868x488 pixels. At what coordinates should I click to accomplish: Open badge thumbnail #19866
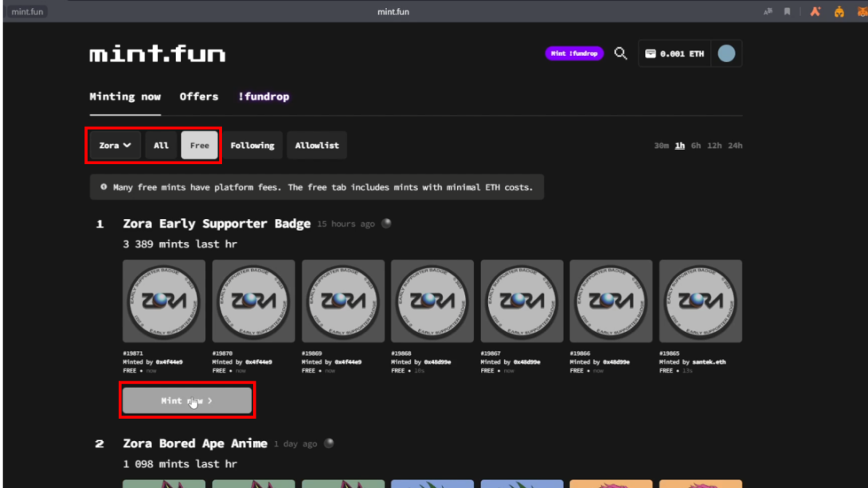tap(611, 301)
